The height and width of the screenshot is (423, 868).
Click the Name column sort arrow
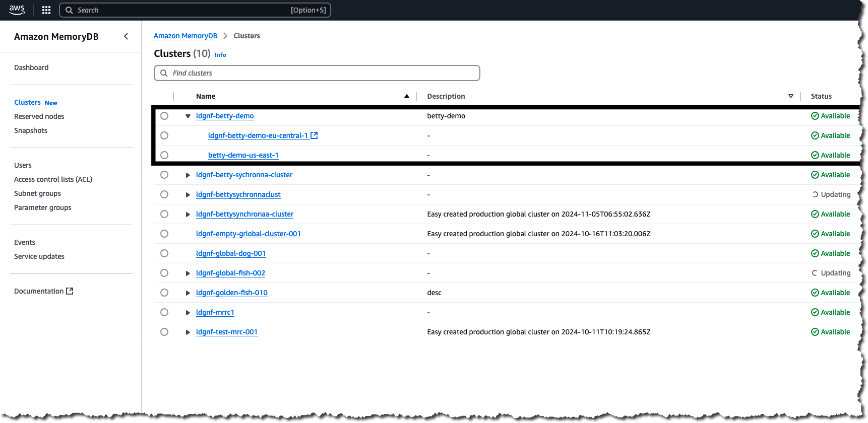[x=406, y=96]
